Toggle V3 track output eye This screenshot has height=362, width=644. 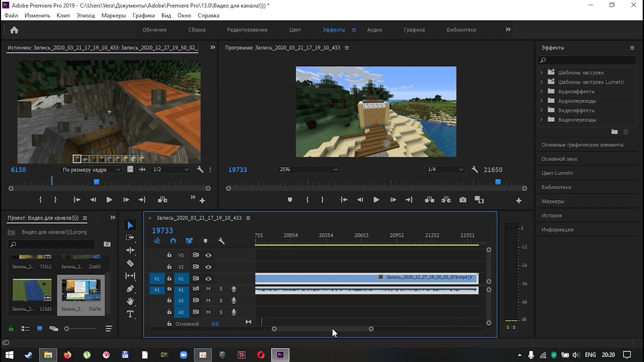coord(208,255)
